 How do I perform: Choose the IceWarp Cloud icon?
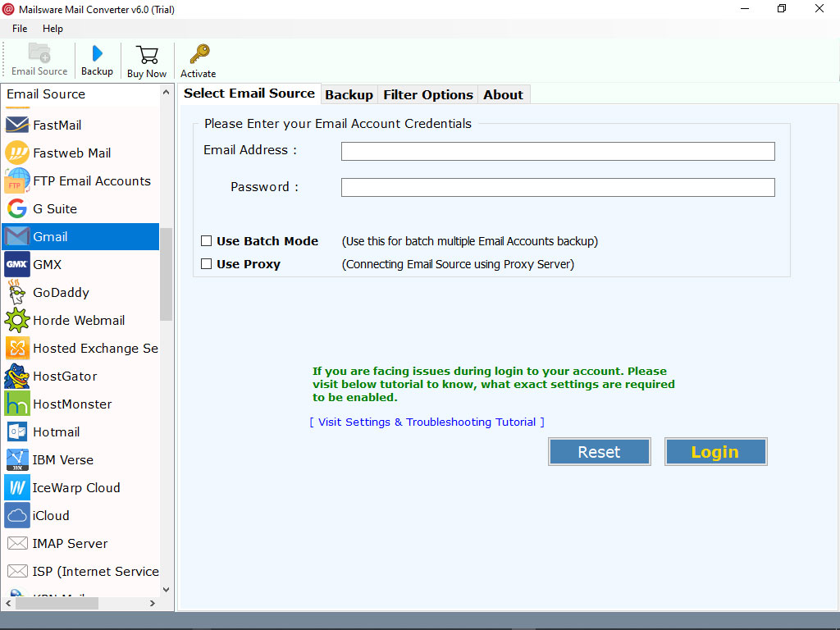[x=17, y=487]
